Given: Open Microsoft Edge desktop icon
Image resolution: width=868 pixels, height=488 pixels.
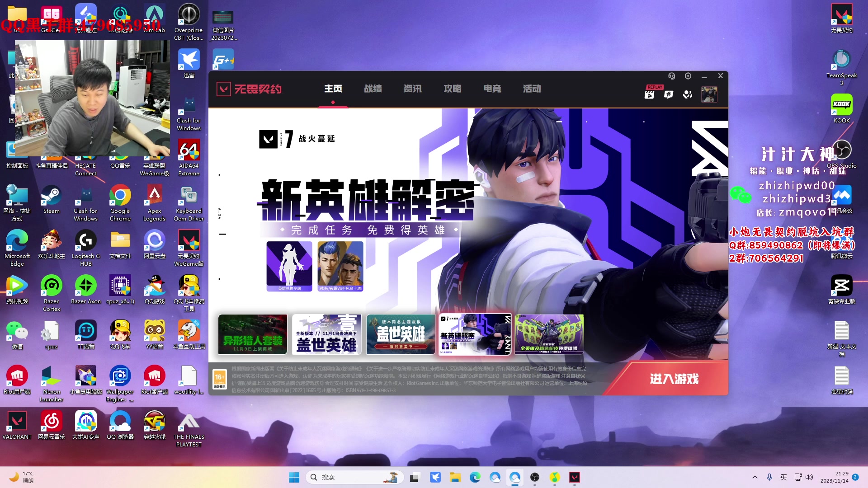Looking at the screenshot, I should click(17, 248).
